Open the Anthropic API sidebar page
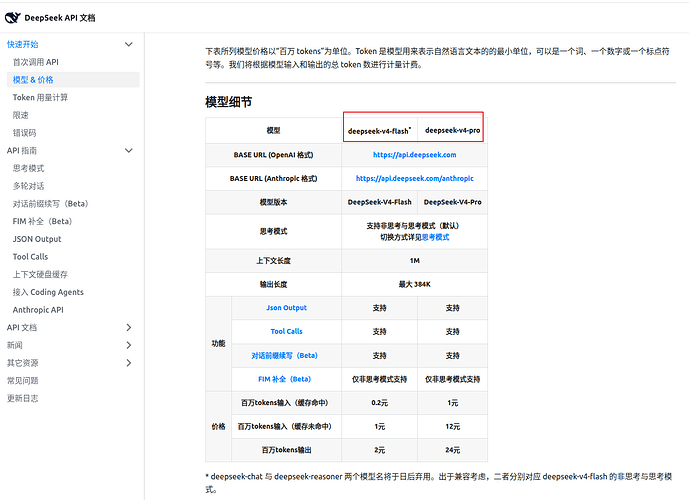 38,310
